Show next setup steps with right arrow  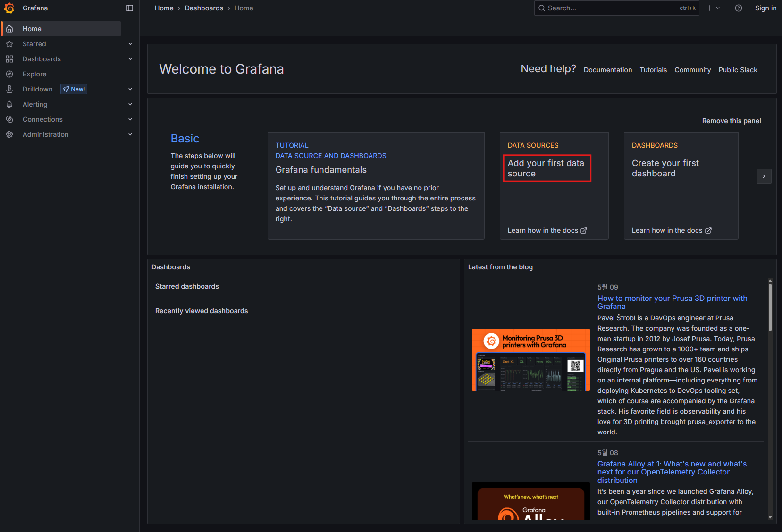764,176
